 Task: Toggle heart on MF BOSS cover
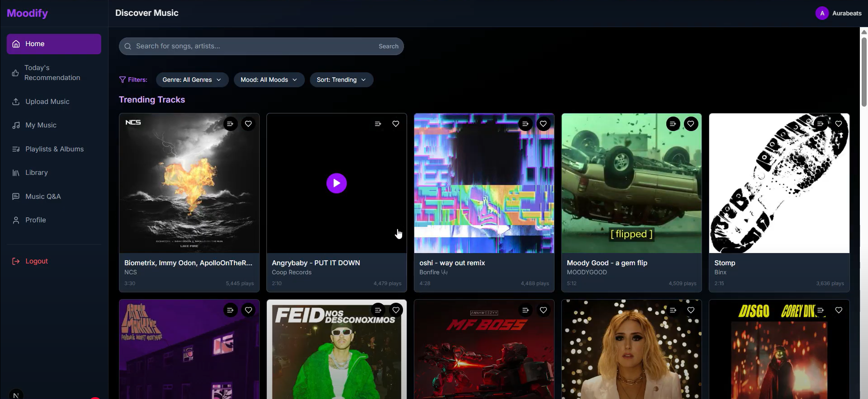coord(543,310)
